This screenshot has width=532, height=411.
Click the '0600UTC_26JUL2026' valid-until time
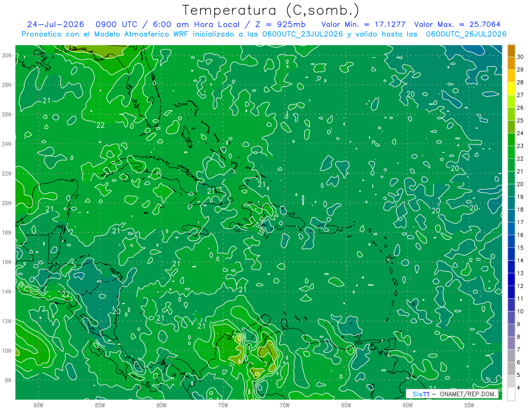point(466,34)
